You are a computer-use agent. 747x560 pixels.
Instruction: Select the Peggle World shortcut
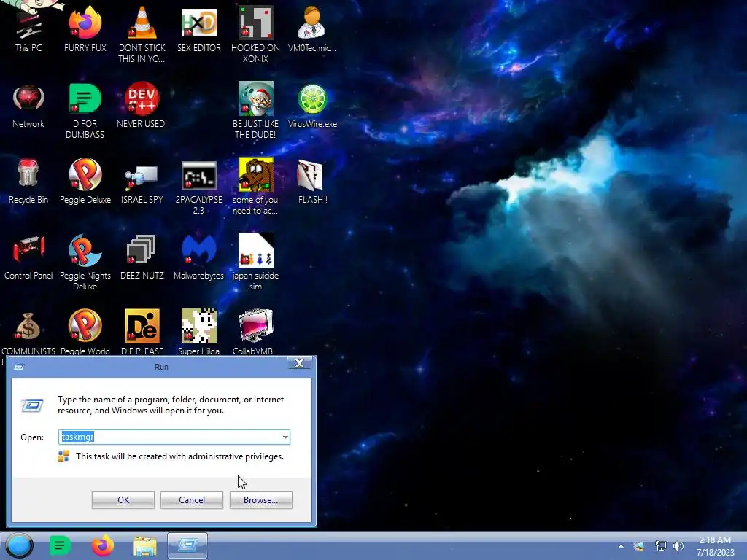[85, 332]
